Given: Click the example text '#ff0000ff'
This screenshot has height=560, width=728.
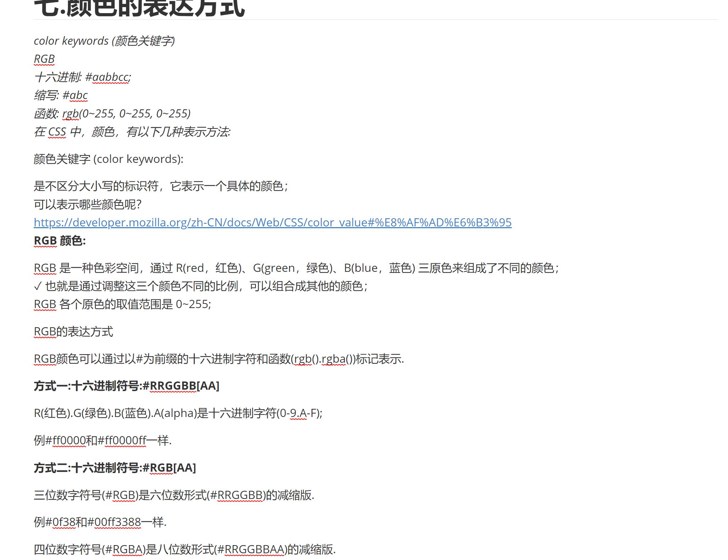Looking at the screenshot, I should click(122, 440).
